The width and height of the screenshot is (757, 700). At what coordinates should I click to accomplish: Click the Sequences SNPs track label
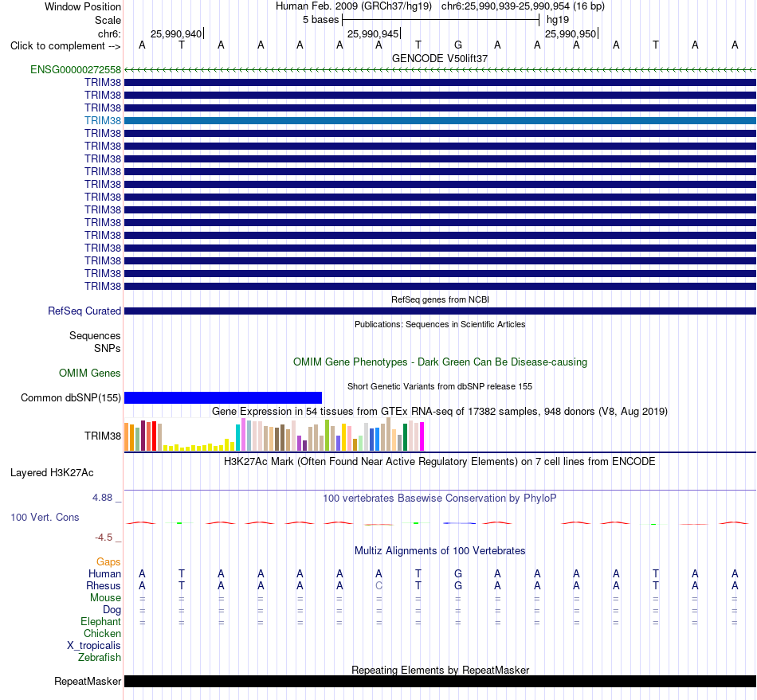point(95,342)
